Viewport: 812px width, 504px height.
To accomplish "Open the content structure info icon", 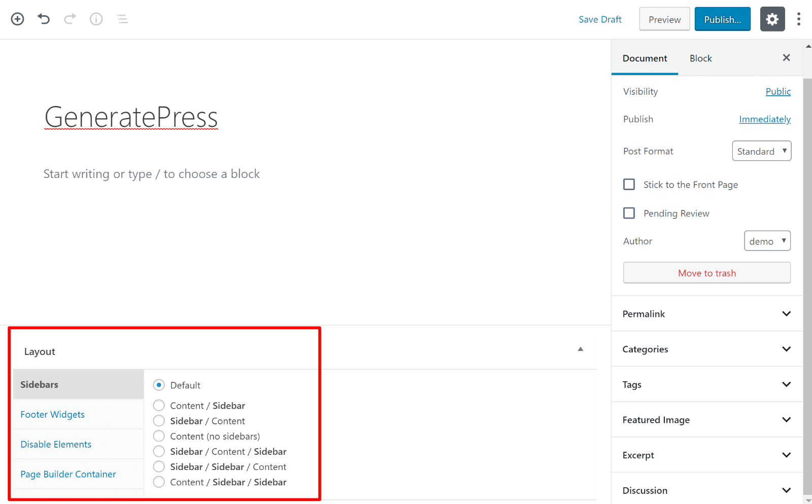I will (96, 19).
